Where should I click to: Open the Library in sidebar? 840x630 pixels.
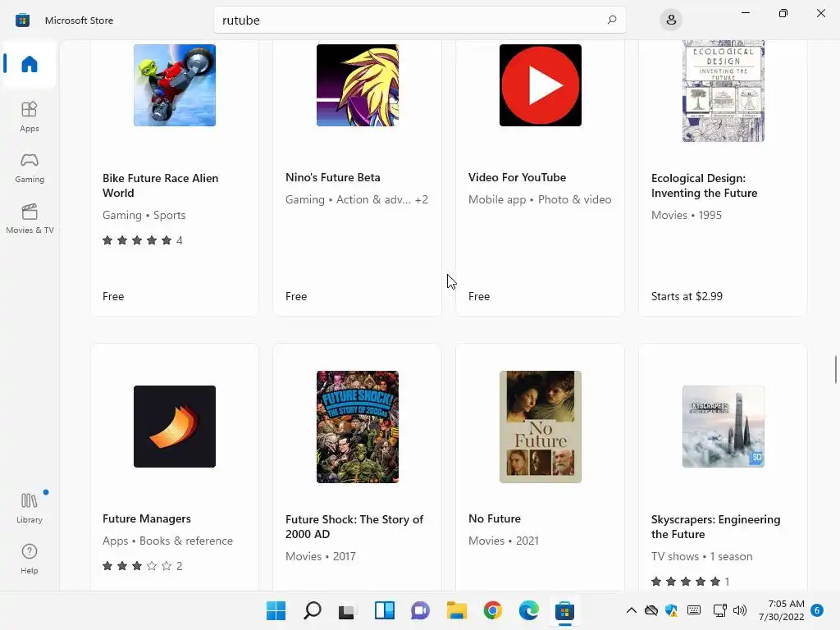pos(30,509)
